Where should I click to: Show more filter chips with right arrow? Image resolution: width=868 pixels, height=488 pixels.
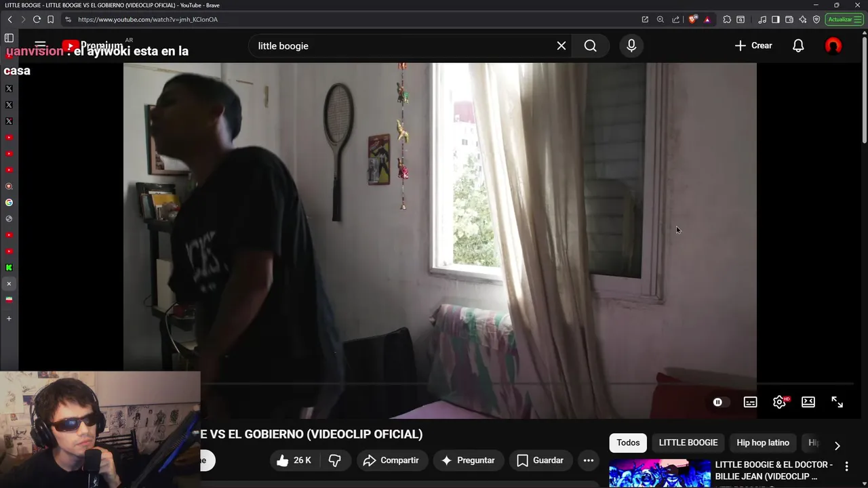(x=837, y=445)
